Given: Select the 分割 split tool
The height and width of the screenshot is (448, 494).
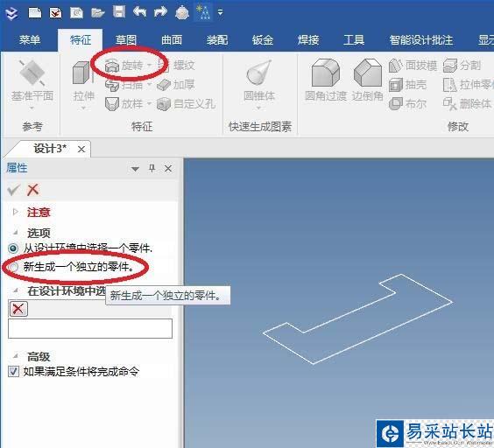Looking at the screenshot, I should click(x=462, y=66).
